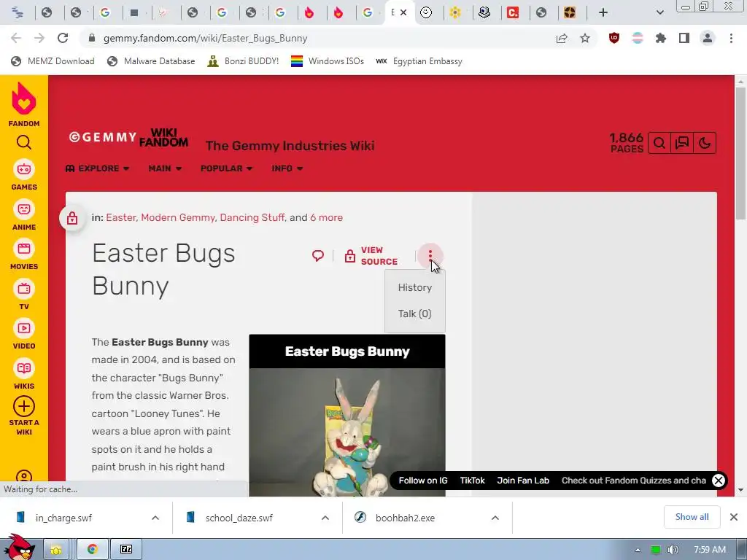Open Video section in Fandom sidebar
The height and width of the screenshot is (560, 747).
[24, 334]
